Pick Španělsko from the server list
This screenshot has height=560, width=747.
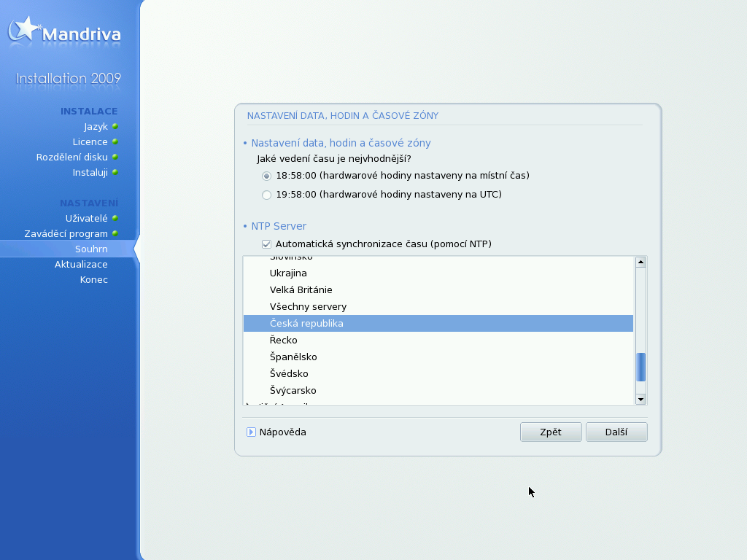(x=438, y=357)
